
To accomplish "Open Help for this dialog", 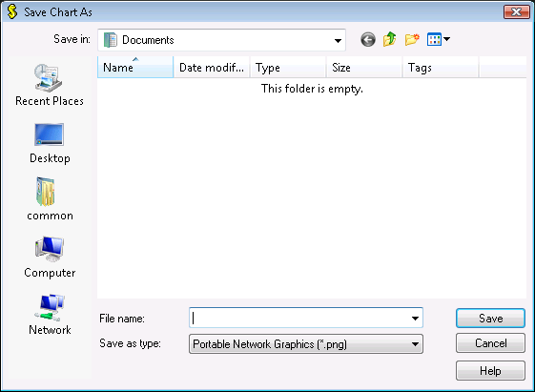I will 490,370.
